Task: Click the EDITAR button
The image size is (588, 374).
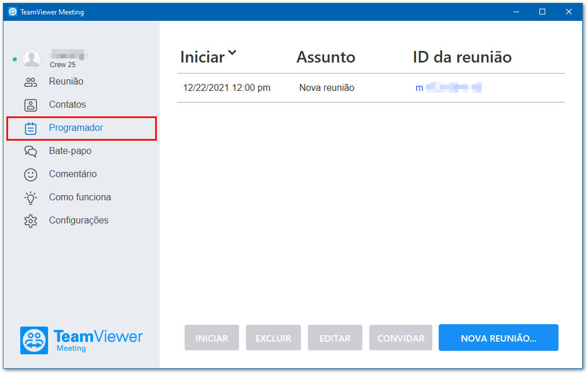Action: (335, 338)
